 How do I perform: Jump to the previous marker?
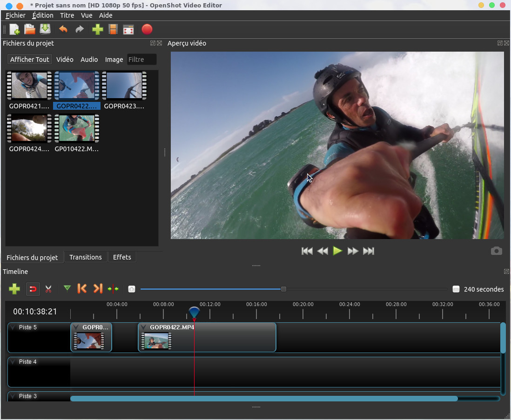(x=82, y=289)
